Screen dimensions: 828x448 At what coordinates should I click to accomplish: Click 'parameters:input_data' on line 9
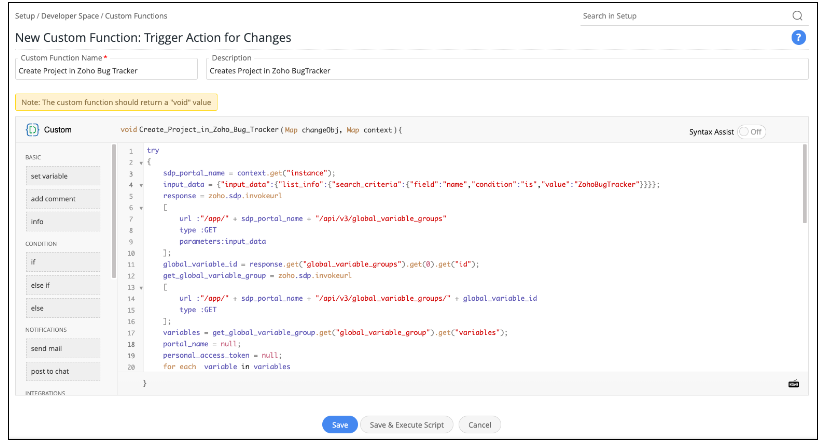(222, 241)
